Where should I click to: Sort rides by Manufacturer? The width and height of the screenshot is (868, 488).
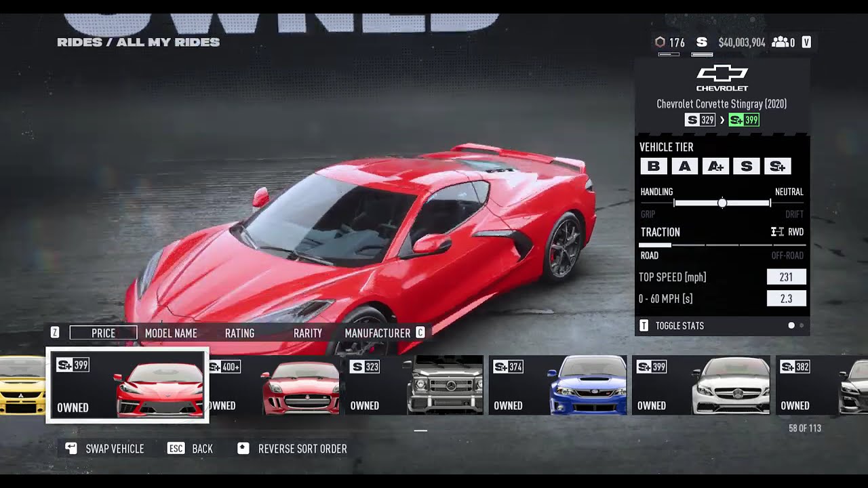click(x=378, y=333)
